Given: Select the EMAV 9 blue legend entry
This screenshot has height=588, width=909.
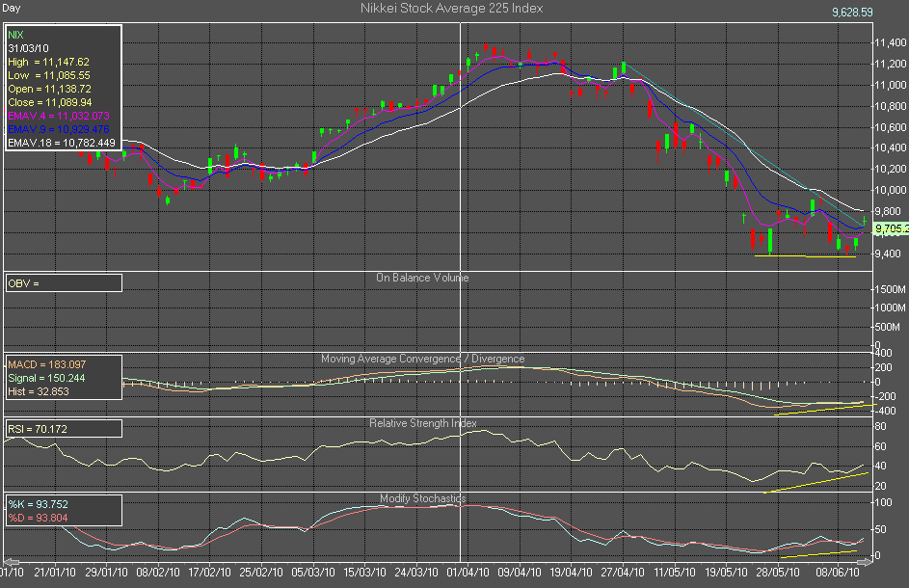Looking at the screenshot, I should (x=59, y=129).
